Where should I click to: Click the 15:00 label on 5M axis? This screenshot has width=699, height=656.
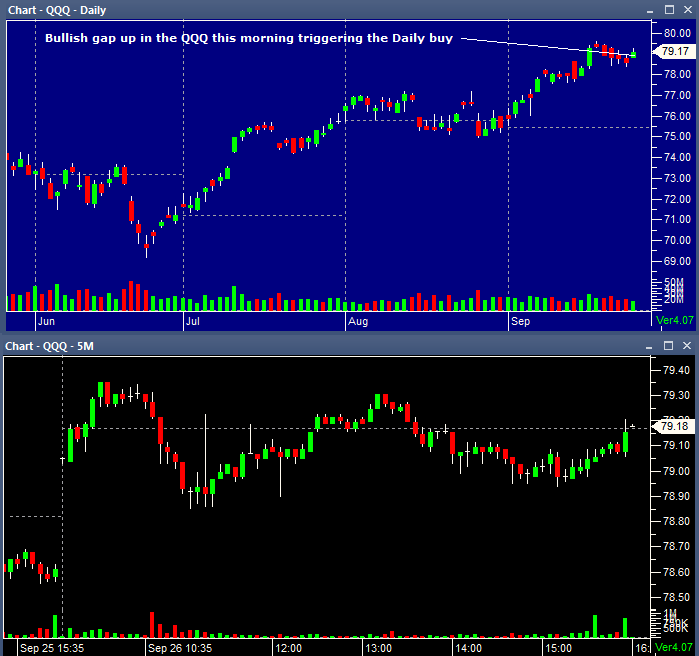click(x=558, y=648)
